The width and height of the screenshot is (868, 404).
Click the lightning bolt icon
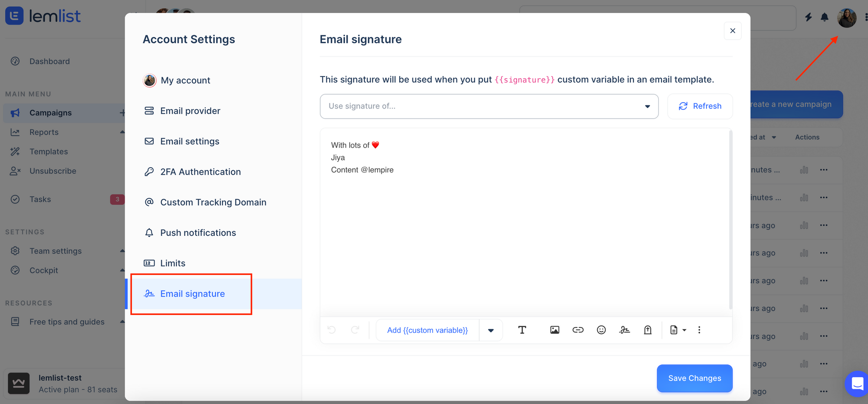point(808,17)
